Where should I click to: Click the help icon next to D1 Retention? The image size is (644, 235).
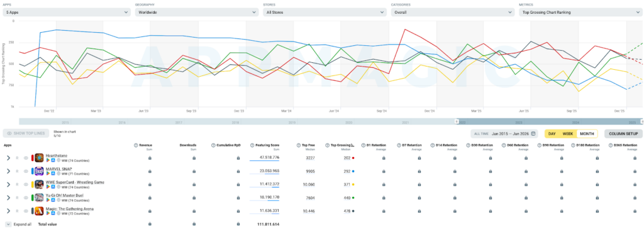363,145
